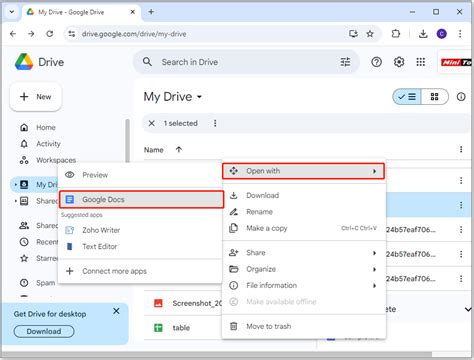Viewport: 474px width, 360px height.
Task: Switch to grid layout view
Action: (x=435, y=97)
